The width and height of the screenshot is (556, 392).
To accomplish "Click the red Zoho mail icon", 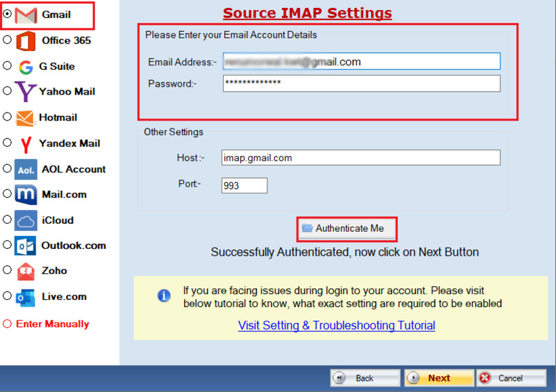I will [x=26, y=271].
